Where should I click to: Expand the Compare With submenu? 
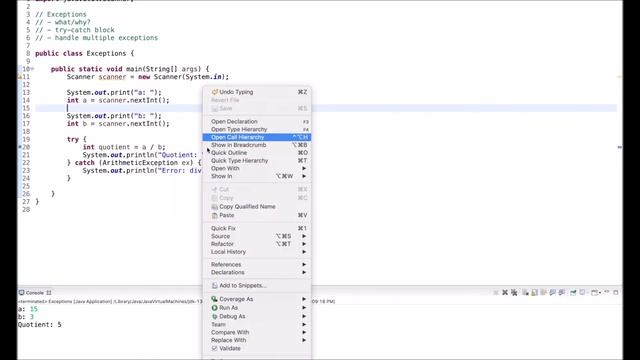(257, 333)
